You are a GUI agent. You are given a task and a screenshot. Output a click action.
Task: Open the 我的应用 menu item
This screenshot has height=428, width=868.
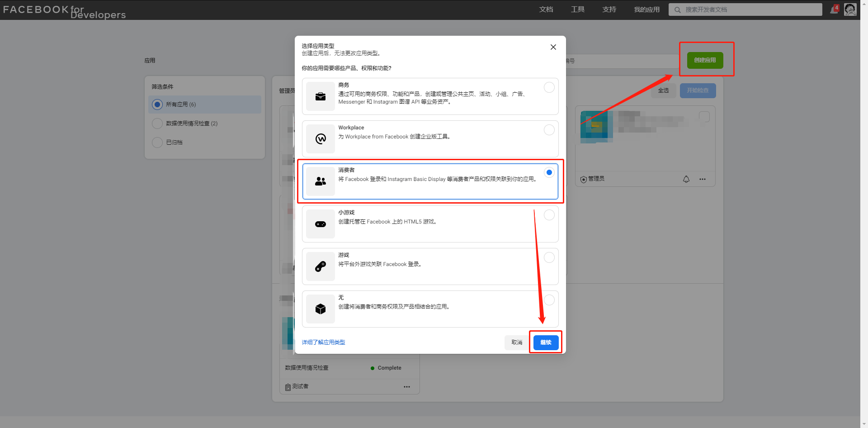tap(646, 9)
